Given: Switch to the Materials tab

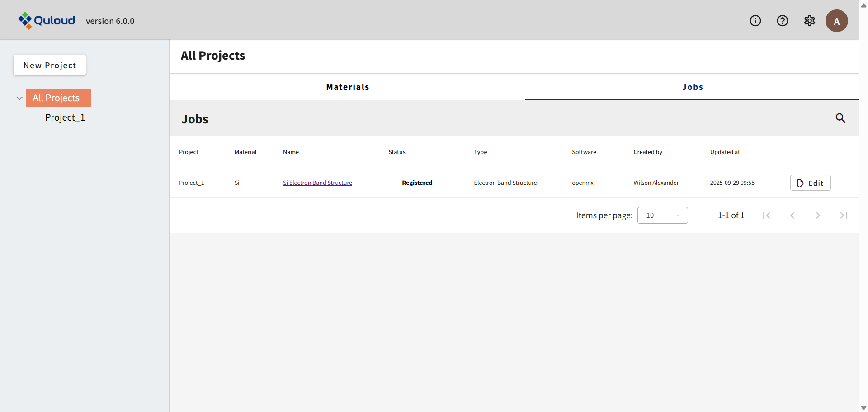Looking at the screenshot, I should (347, 87).
